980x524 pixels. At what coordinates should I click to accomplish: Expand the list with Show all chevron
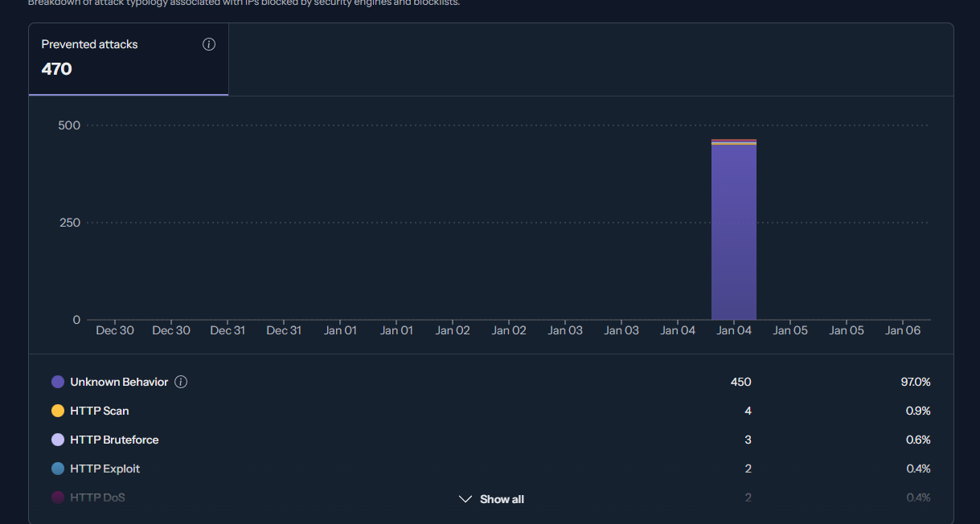point(465,499)
